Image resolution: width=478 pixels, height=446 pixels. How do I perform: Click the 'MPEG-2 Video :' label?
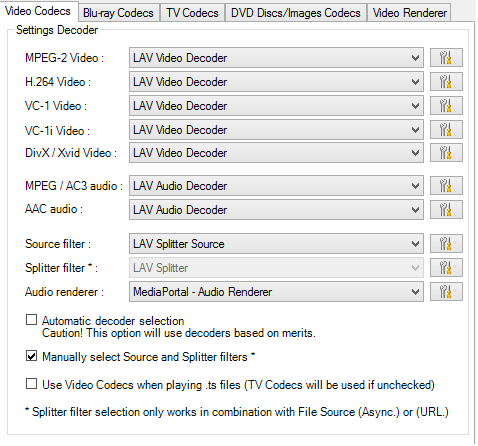pos(64,58)
